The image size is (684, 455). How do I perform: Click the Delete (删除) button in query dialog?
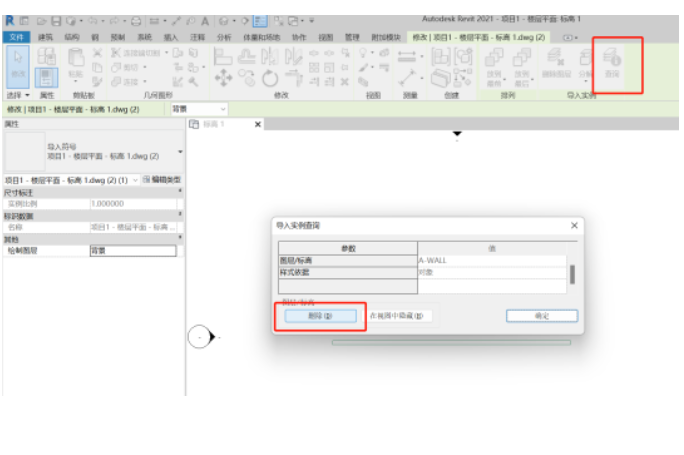(x=321, y=316)
